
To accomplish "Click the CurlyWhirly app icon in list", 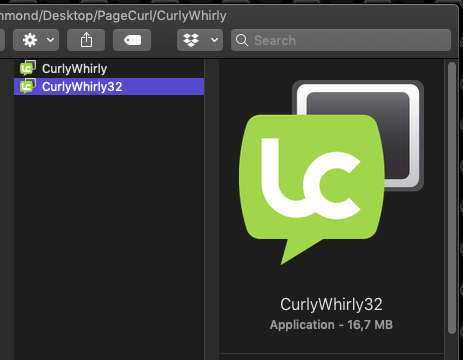I will (28, 68).
